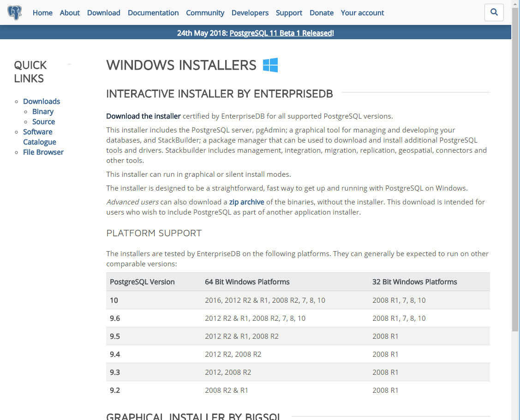The height and width of the screenshot is (420, 520).
Task: Click the '2008 R2 & R1' cell
Action: (285, 390)
